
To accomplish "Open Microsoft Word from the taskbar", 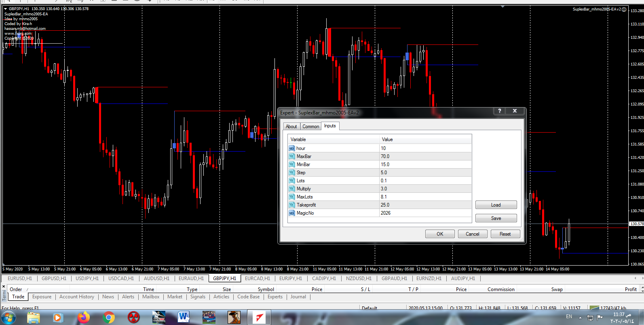I will 184,318.
